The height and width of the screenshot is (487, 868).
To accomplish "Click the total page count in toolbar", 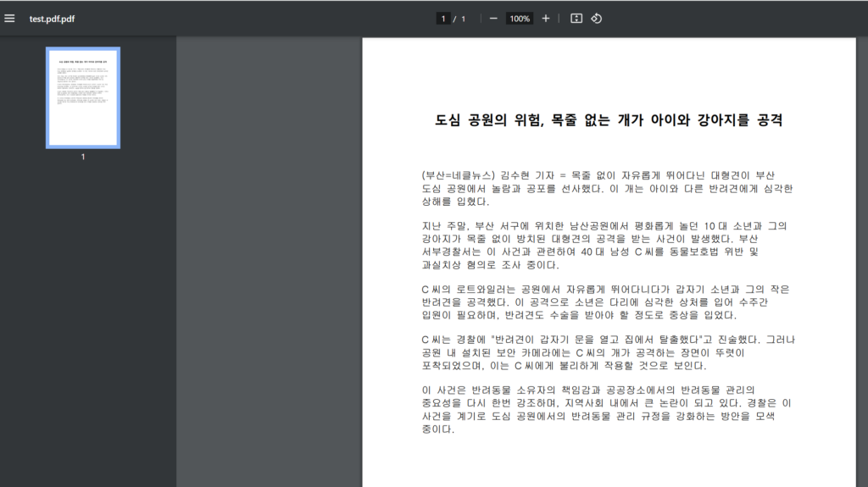I will [x=463, y=19].
